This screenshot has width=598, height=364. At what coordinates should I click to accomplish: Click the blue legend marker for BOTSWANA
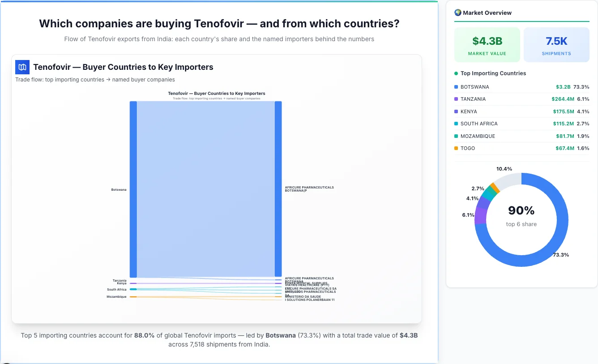pos(457,86)
